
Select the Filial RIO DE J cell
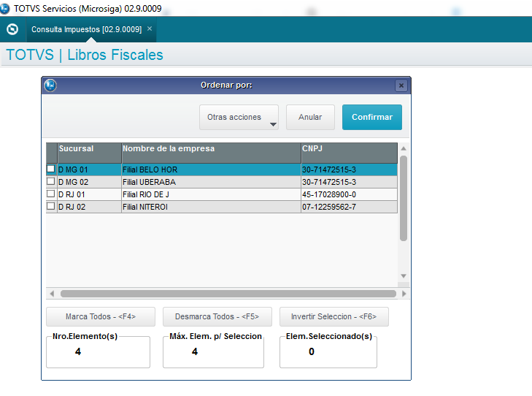[x=211, y=194]
